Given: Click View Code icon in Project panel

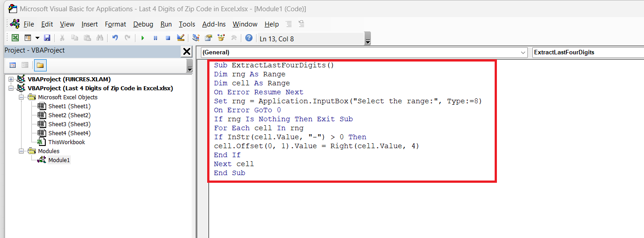Looking at the screenshot, I should (13, 65).
